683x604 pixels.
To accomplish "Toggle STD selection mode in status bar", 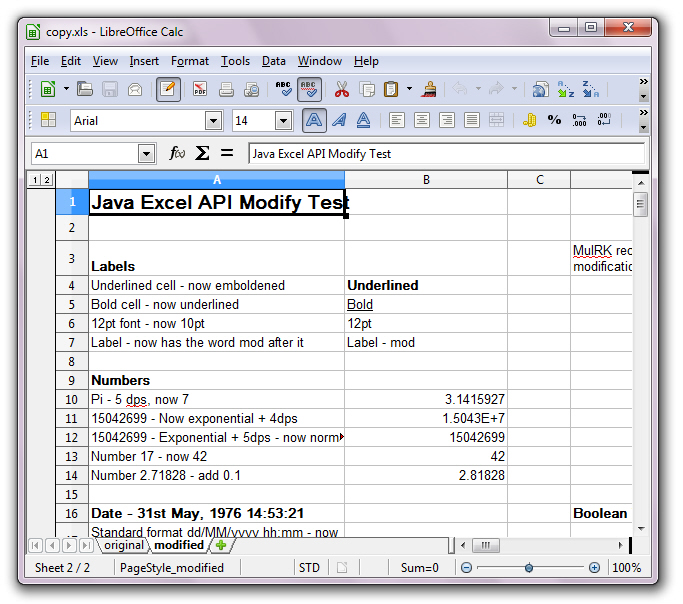I will pos(309,567).
